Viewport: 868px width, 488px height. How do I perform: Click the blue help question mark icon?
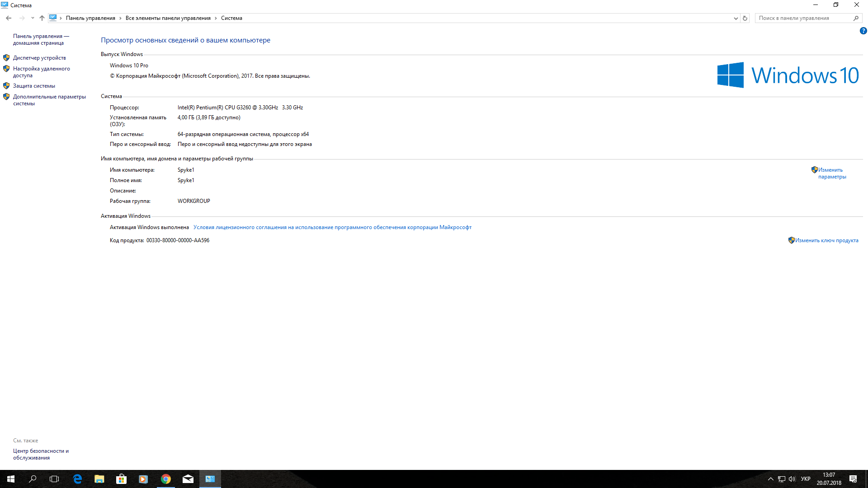click(x=863, y=31)
